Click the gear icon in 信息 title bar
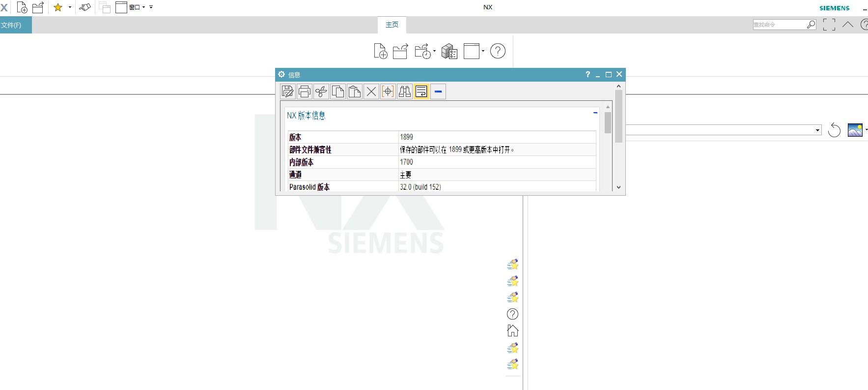The image size is (868, 390). click(x=281, y=74)
